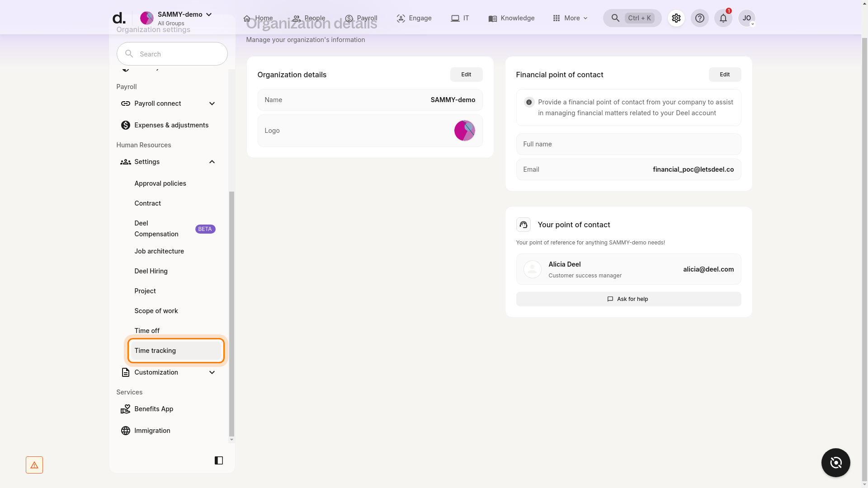The width and height of the screenshot is (868, 488).
Task: Click the BETA badge
Action: click(205, 229)
